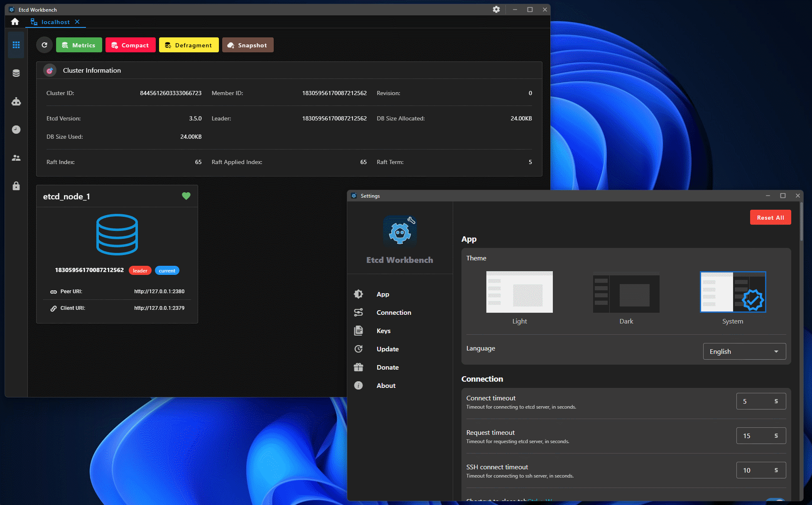Click the refresh cluster button
812x505 pixels.
pyautogui.click(x=44, y=45)
